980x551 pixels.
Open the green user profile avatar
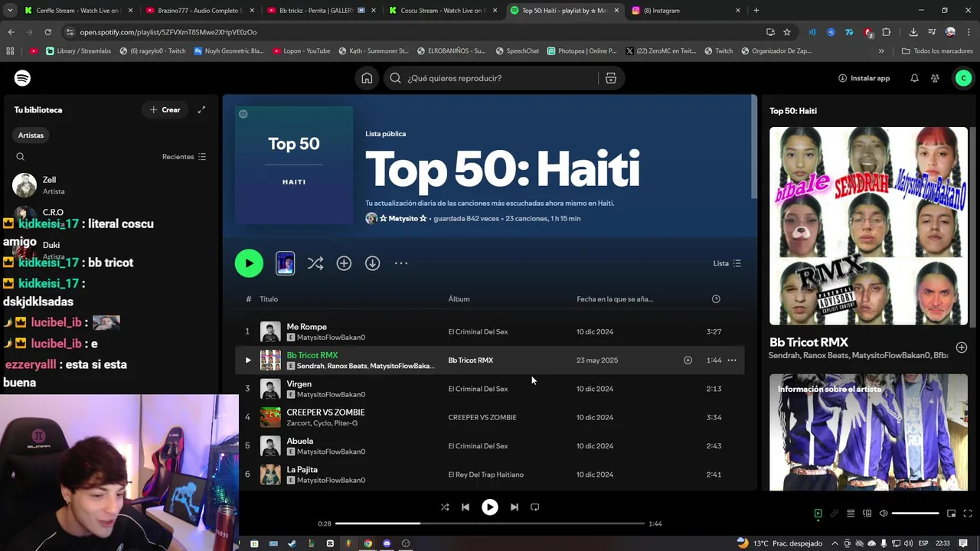tap(963, 78)
